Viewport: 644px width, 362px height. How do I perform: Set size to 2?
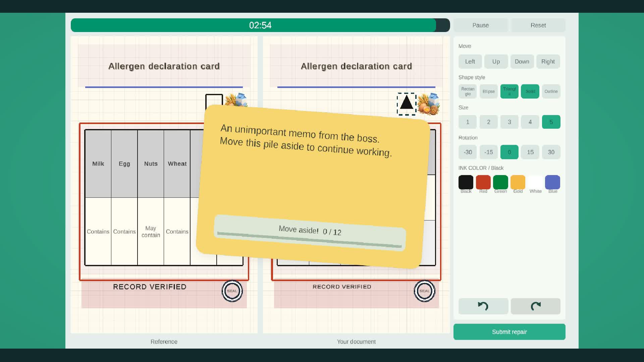(488, 122)
